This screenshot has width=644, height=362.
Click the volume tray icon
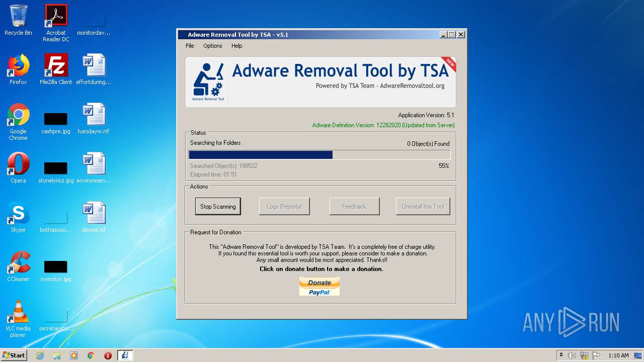click(572, 355)
